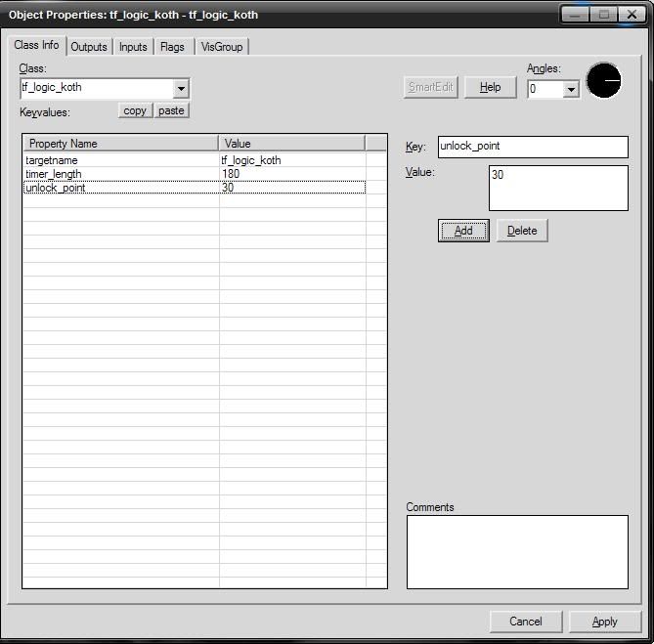
Task: Click Apply to save properties
Action: click(604, 622)
